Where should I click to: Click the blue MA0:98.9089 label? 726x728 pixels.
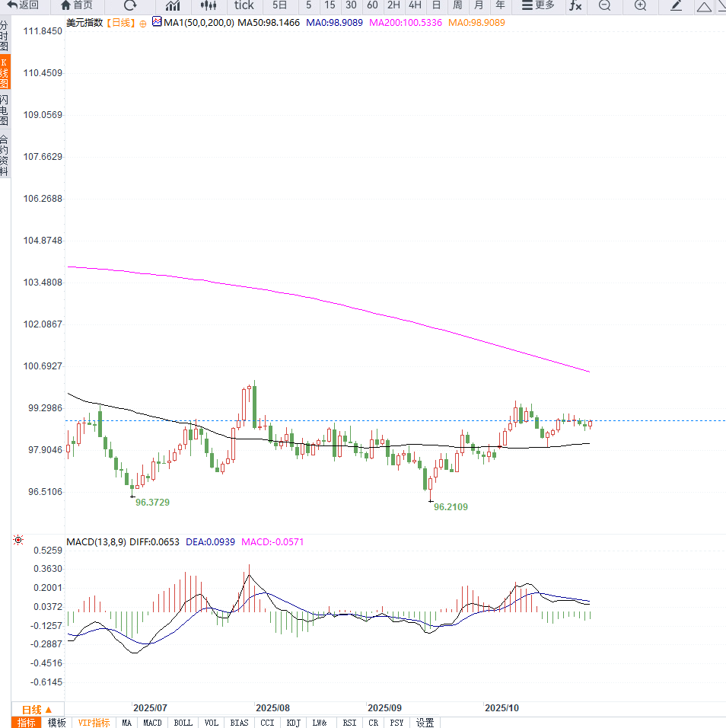(335, 22)
